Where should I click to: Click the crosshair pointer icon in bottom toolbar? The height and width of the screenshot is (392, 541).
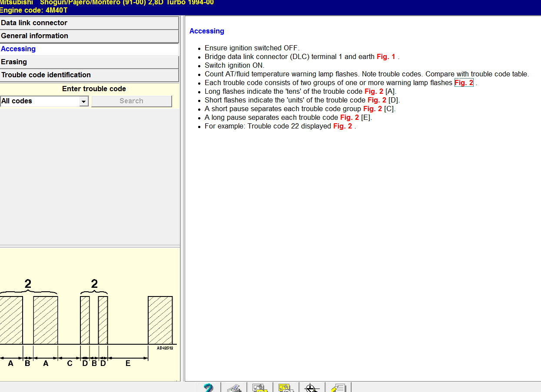(x=312, y=387)
